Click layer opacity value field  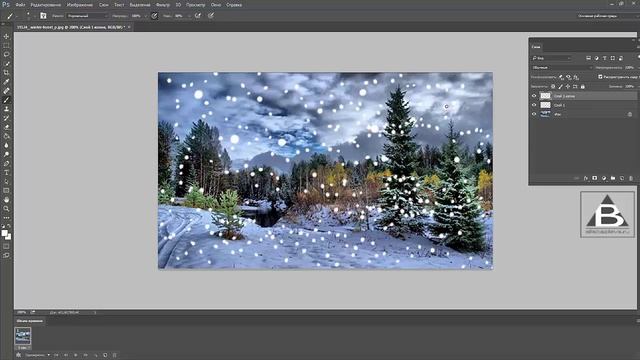click(629, 67)
